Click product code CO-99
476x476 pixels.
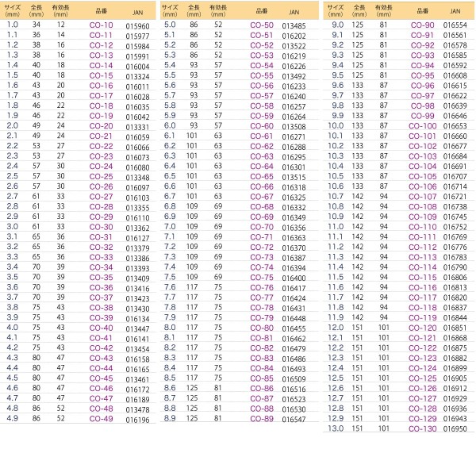tap(422, 116)
